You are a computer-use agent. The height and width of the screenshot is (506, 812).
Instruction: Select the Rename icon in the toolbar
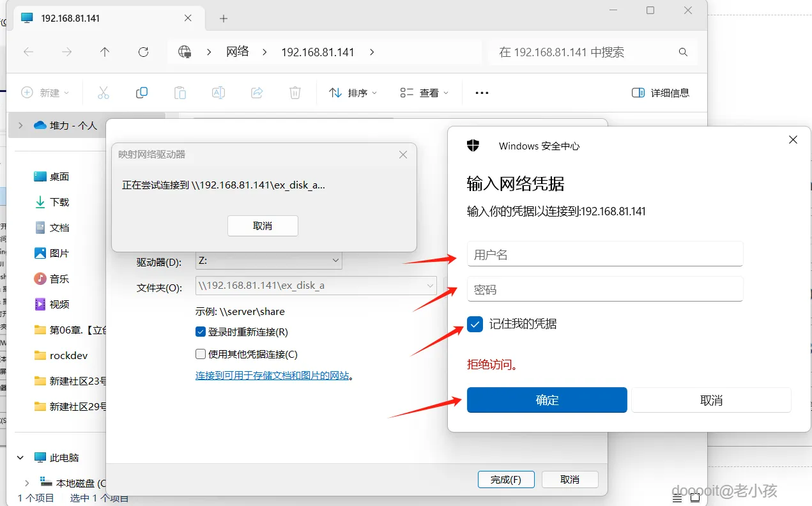(x=218, y=93)
